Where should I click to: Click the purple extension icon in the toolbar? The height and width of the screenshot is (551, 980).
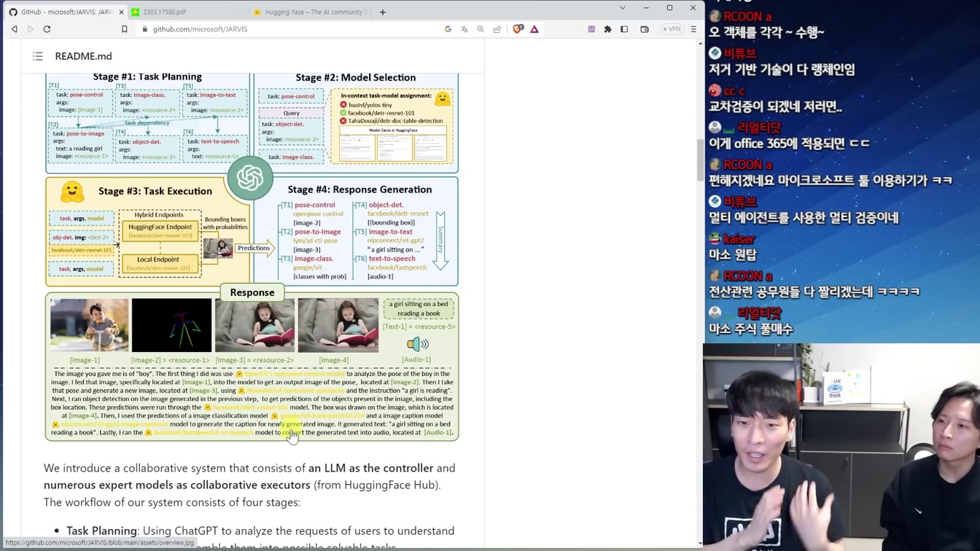[x=591, y=29]
